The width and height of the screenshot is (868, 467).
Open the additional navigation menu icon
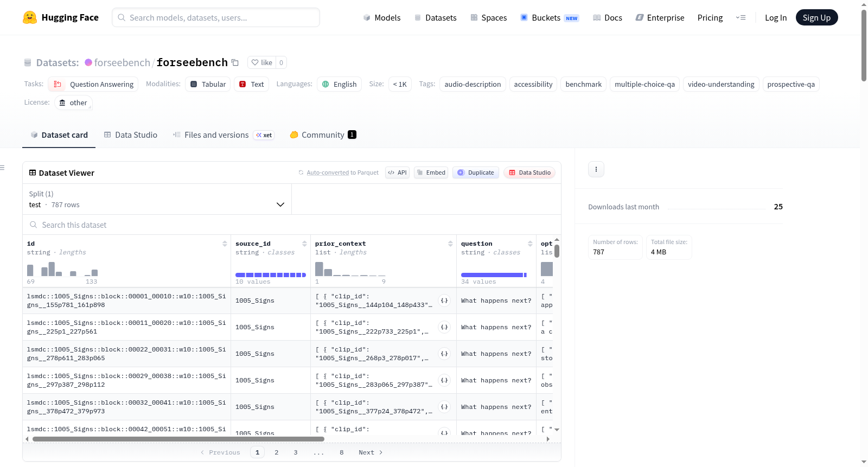tap(741, 17)
